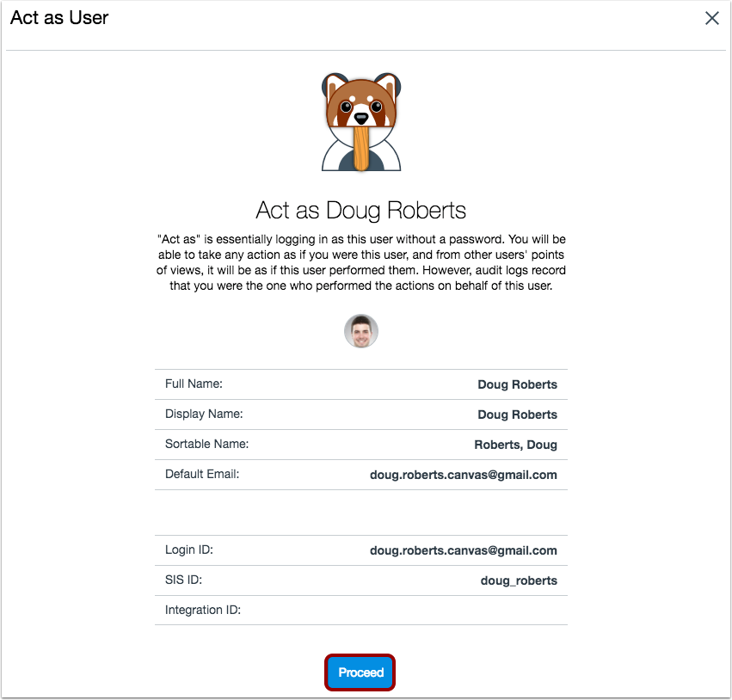Screen dimensions: 732x700
Task: Select the default email address text
Action: [x=464, y=474]
